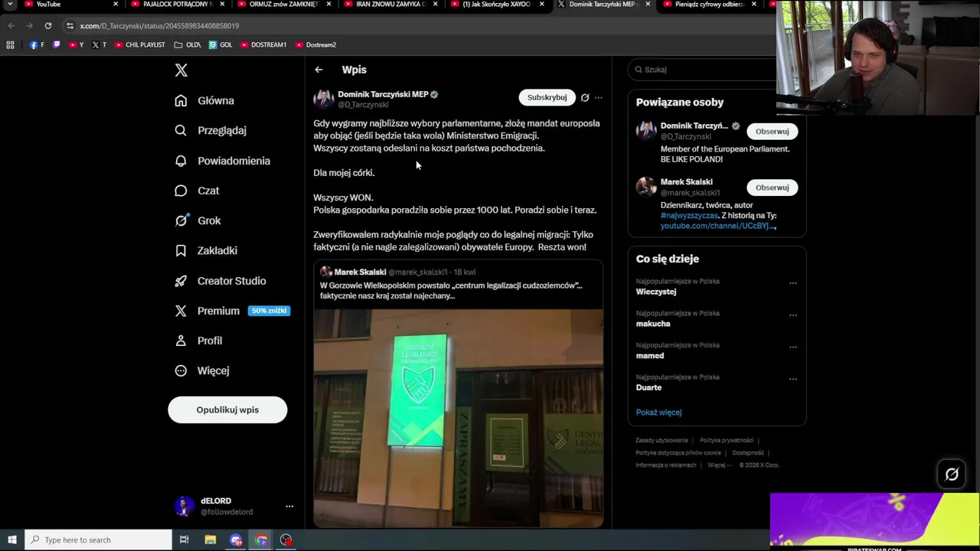The height and width of the screenshot is (551, 980).
Task: Open the DOSTREAM1 bookmark
Action: [x=263, y=45]
